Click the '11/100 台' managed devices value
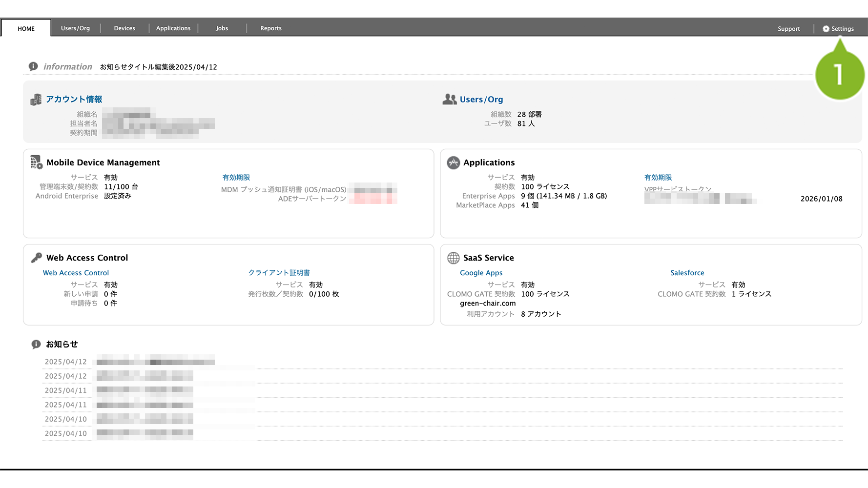The width and height of the screenshot is (868, 488). pos(121,187)
